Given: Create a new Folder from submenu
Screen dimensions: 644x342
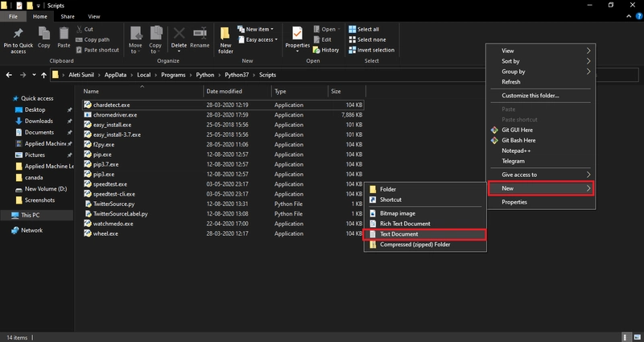Looking at the screenshot, I should (425, 189).
